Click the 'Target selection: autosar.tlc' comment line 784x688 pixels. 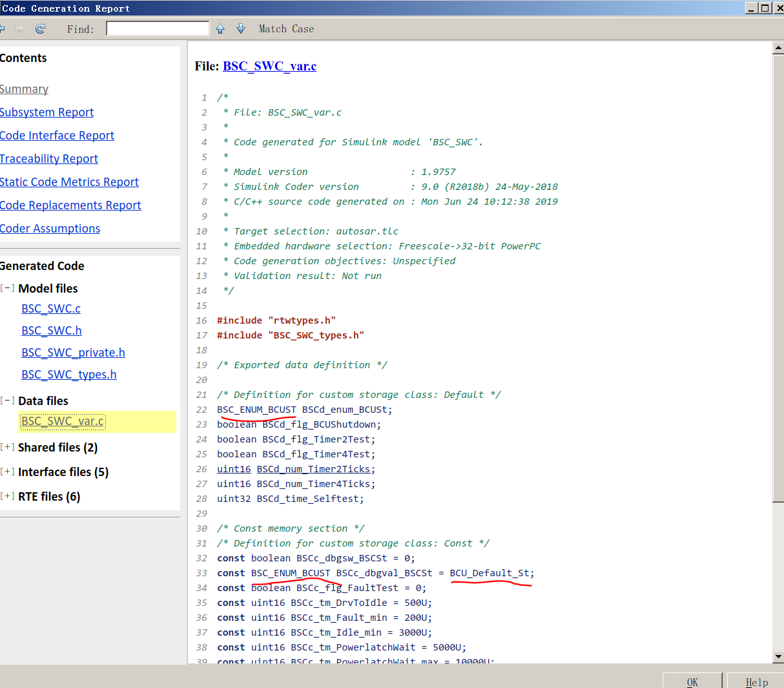coord(316,231)
